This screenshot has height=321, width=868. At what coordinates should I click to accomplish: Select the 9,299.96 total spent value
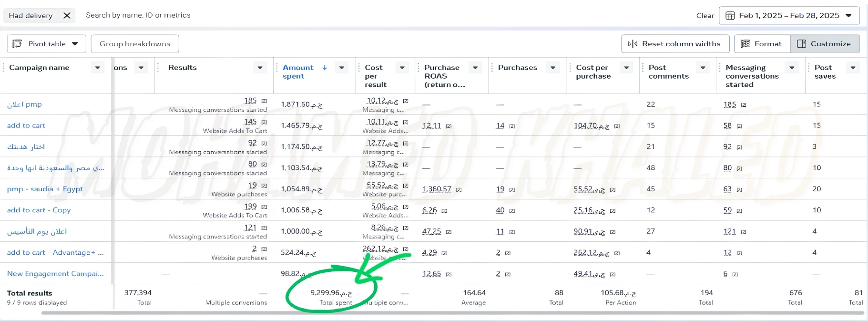(331, 293)
